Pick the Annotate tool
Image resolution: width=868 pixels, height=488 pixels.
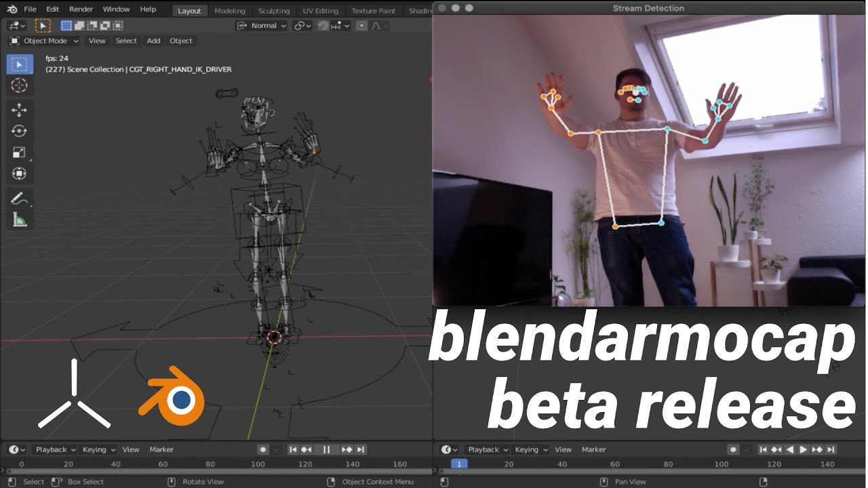20,198
